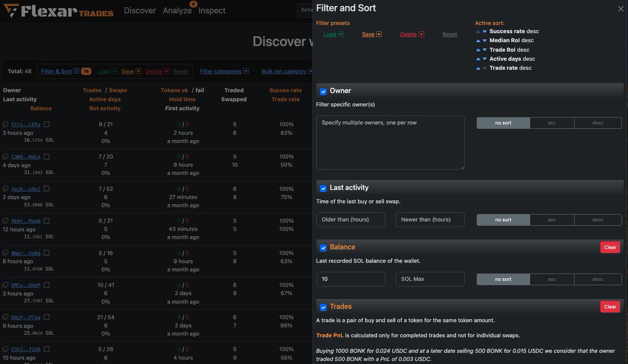Go to the Discover tab
This screenshot has width=628, height=364.
(x=140, y=10)
